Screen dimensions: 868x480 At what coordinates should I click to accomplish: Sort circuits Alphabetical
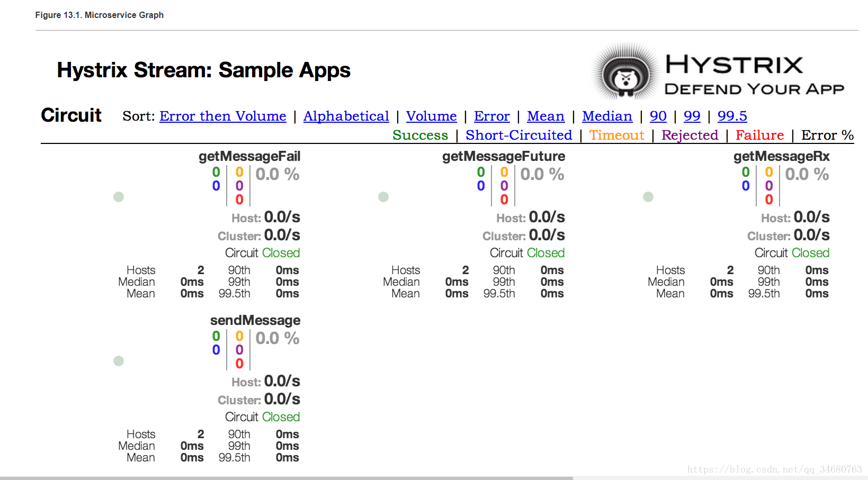point(346,116)
